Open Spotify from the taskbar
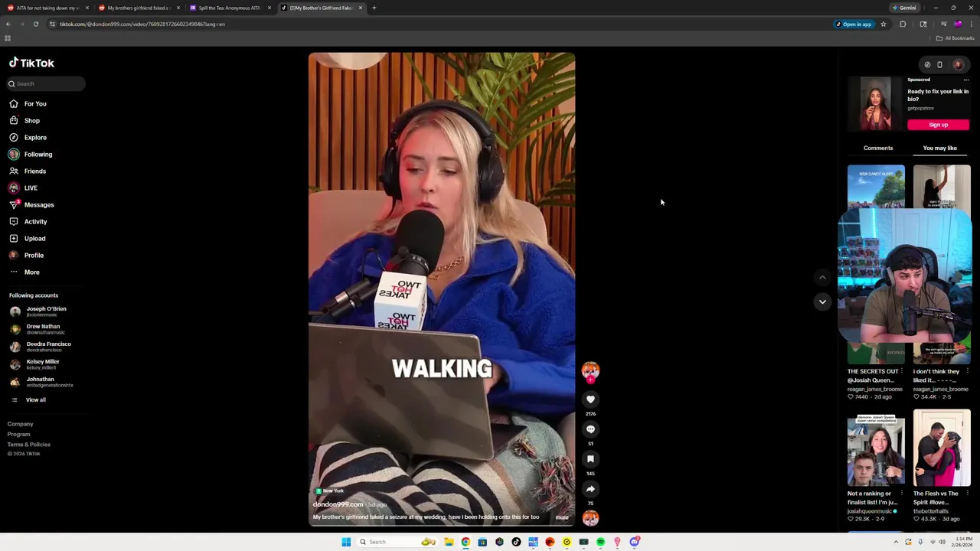Screen dimensions: 980x551 point(600,542)
